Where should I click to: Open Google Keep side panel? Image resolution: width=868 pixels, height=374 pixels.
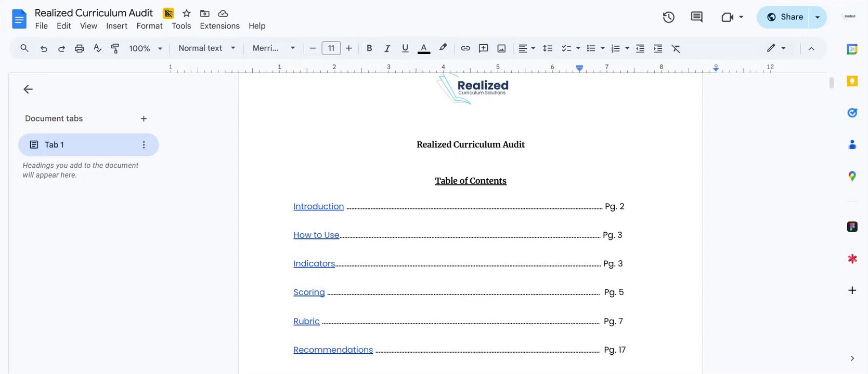coord(852,81)
